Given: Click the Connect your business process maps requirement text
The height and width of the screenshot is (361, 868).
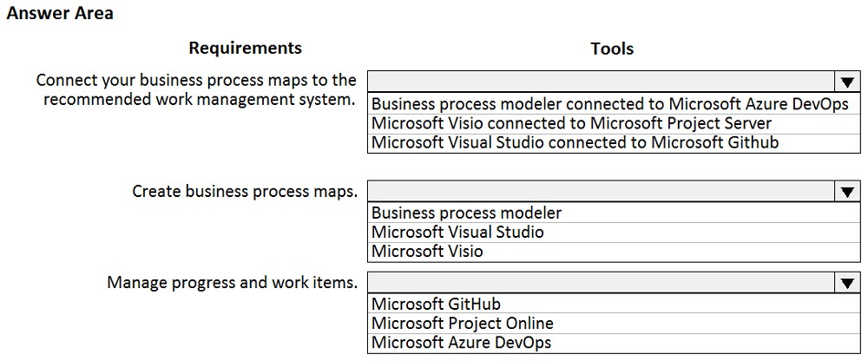Looking at the screenshot, I should (196, 89).
